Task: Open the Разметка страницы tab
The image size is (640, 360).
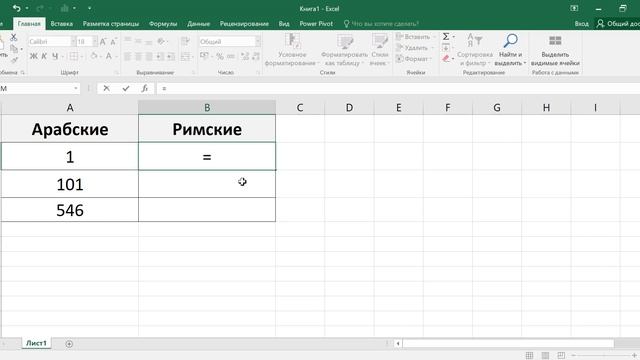Action: click(x=111, y=24)
